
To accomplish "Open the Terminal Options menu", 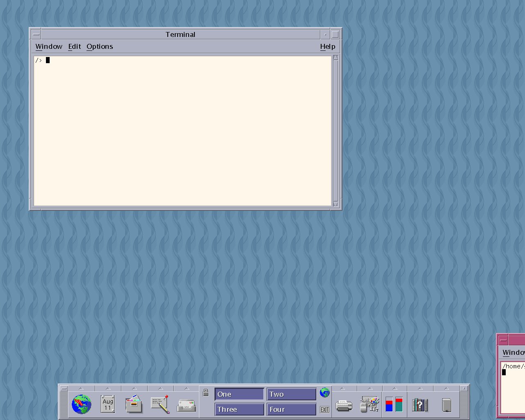I will click(100, 46).
